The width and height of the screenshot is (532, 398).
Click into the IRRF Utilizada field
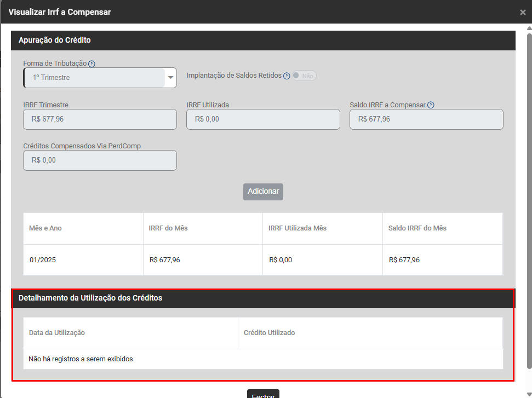pyautogui.click(x=263, y=119)
